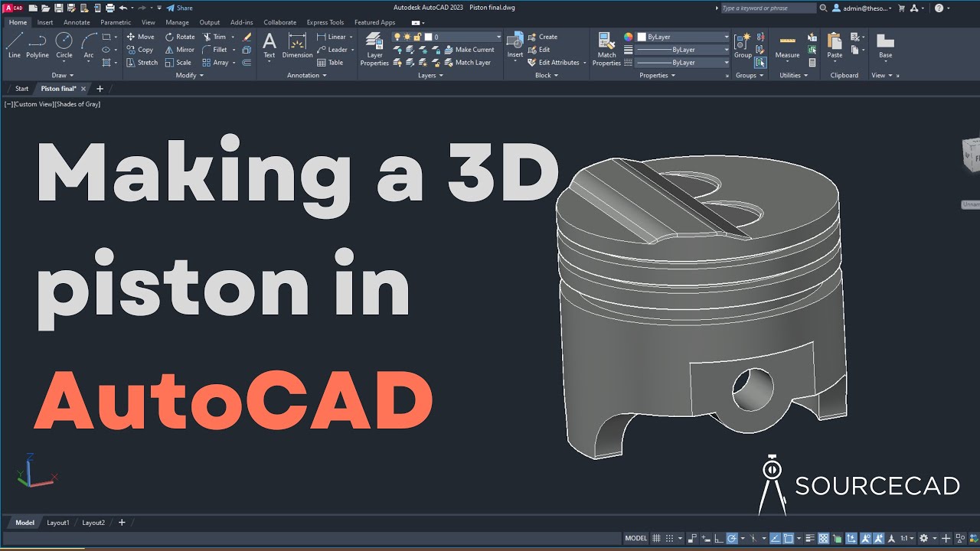Click the Edit Attributes button
The image size is (980, 551).
click(x=554, y=63)
